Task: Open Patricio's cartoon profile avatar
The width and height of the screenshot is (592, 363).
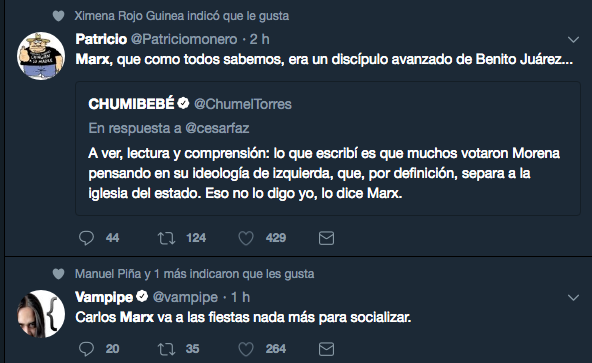Action: coord(41,56)
